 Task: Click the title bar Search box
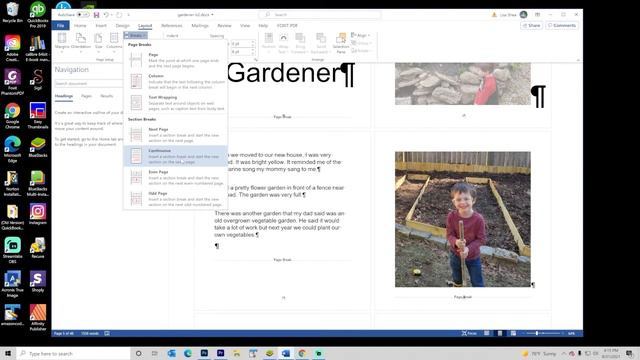coord(320,15)
